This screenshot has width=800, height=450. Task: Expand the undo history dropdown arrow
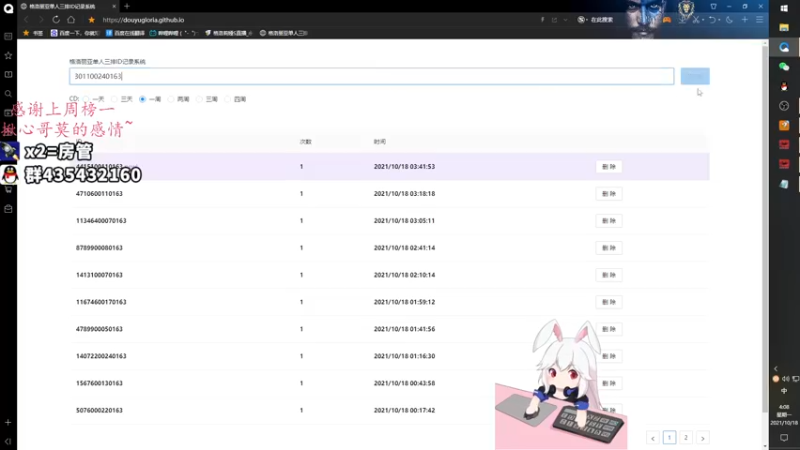coord(719,20)
